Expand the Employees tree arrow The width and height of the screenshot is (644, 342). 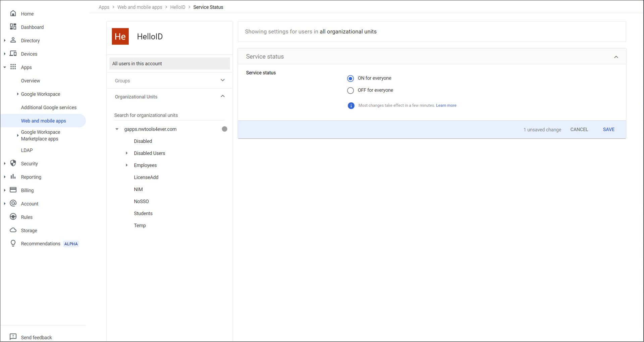click(127, 165)
